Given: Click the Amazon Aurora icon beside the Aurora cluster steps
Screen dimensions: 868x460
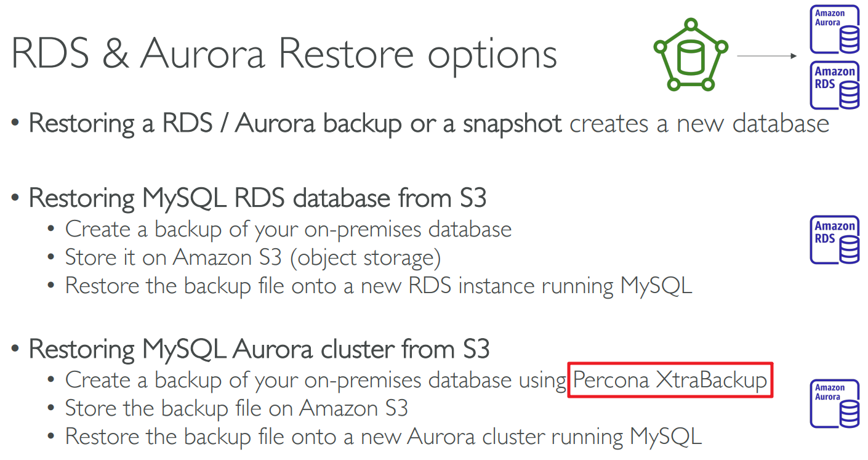Looking at the screenshot, I should pos(835,403).
